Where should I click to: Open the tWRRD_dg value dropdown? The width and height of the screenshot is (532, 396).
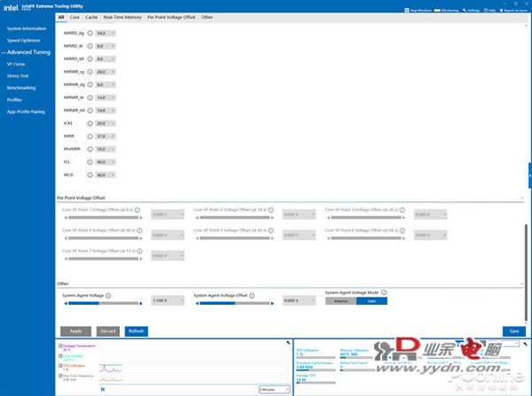coord(106,34)
